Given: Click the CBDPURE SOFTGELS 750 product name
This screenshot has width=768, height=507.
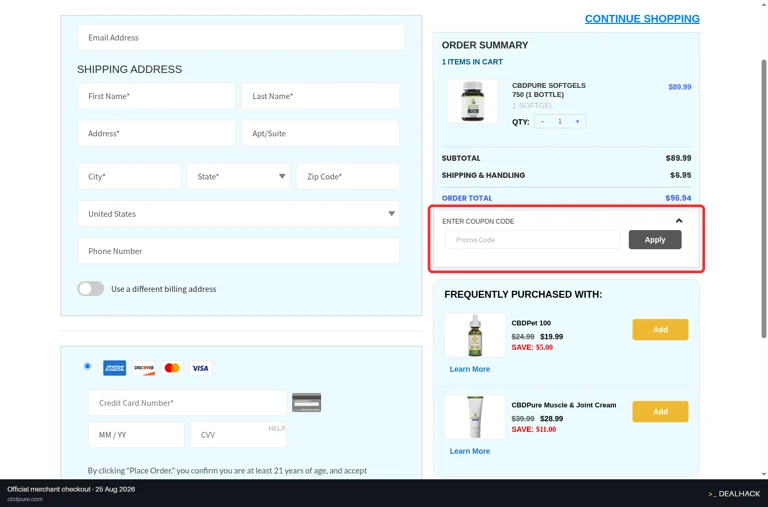Looking at the screenshot, I should [x=549, y=90].
